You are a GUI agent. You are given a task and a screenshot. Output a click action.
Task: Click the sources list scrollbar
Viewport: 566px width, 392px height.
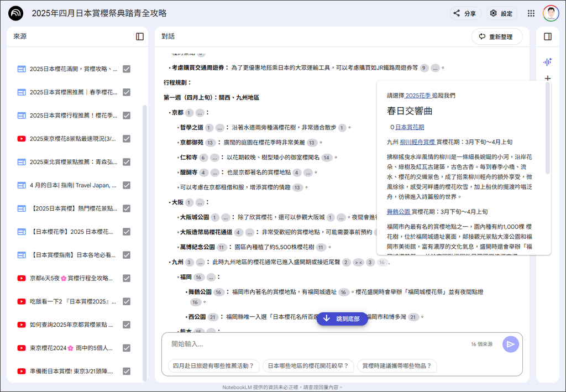[x=145, y=243]
